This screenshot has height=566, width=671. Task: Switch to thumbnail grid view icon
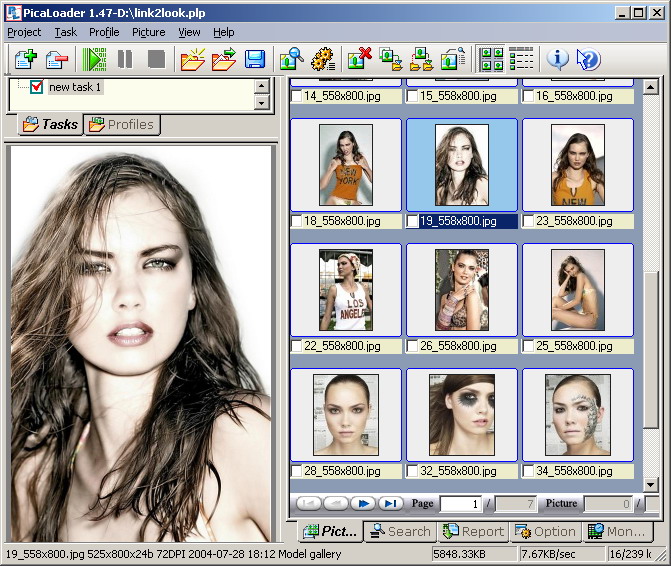click(x=491, y=59)
